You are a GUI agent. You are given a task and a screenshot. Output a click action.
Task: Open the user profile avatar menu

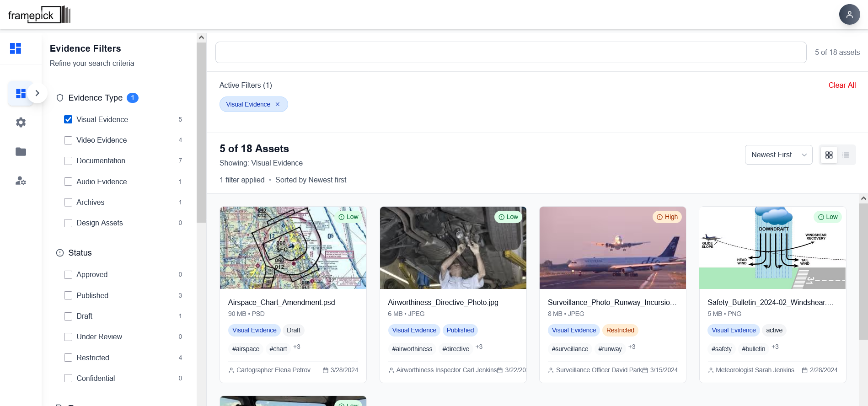tap(849, 15)
